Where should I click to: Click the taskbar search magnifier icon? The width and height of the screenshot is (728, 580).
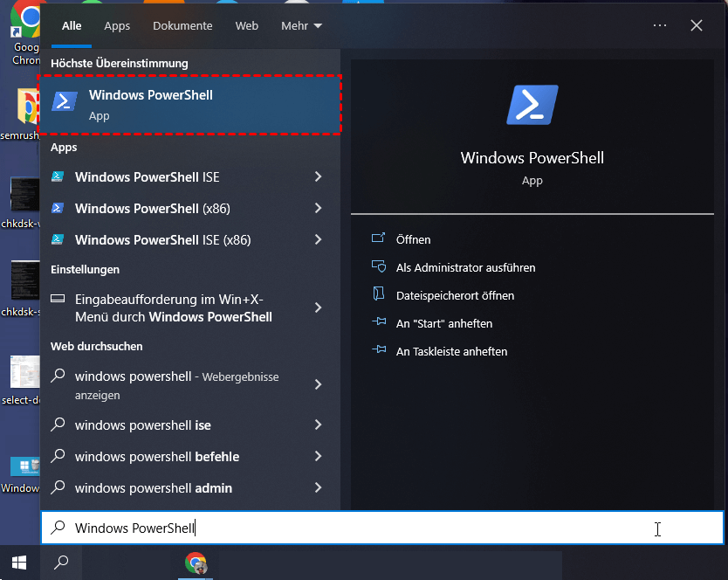tap(61, 563)
